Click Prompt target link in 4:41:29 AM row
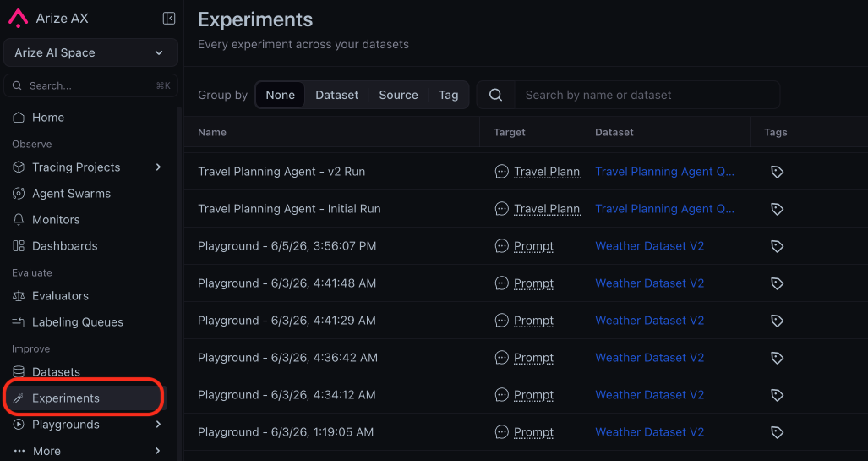 [x=533, y=321]
